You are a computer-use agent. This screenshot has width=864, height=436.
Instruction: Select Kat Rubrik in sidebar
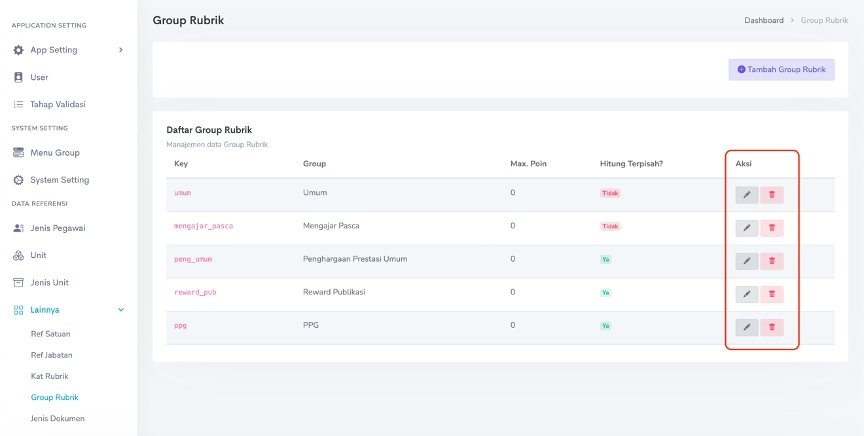pos(51,376)
